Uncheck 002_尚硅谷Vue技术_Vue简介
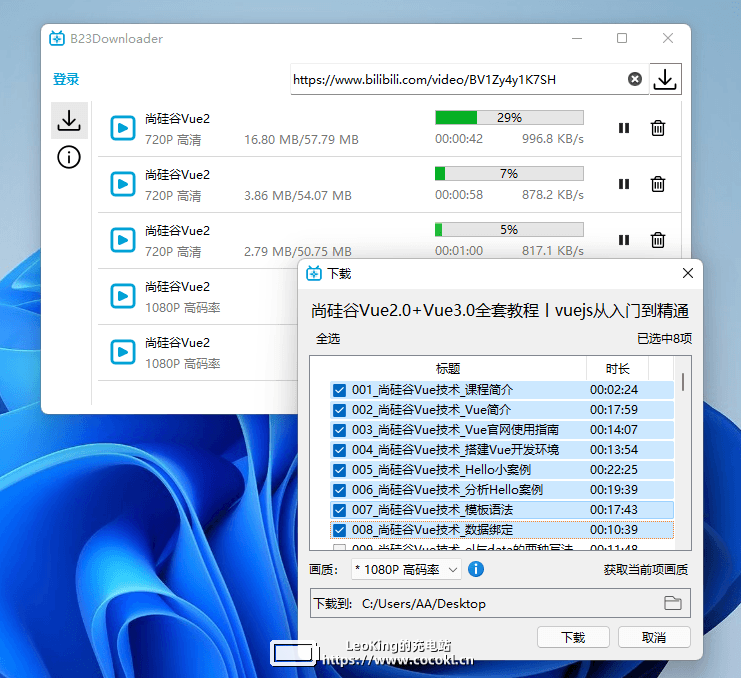741x678 pixels. coord(339,410)
